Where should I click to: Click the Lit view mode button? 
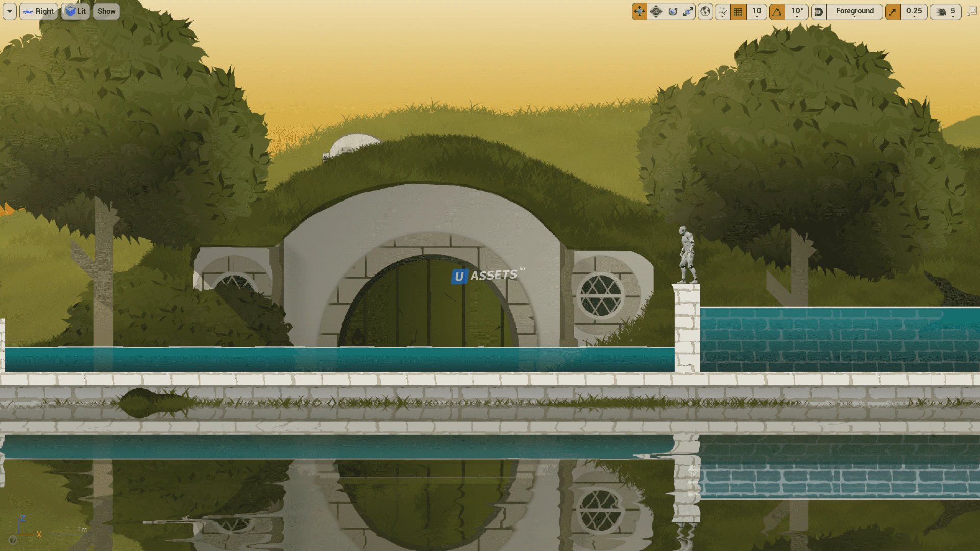pos(76,11)
